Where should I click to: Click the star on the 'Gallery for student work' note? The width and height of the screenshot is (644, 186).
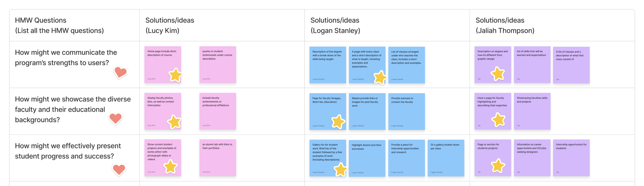pos(340,170)
